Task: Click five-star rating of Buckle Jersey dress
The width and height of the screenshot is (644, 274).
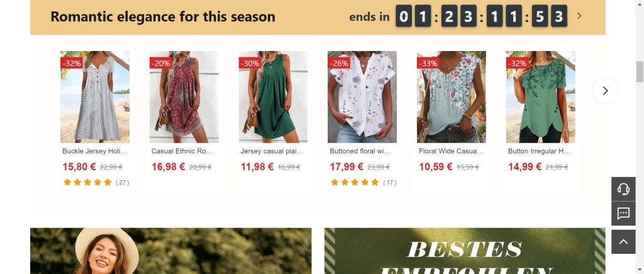Action: (87, 182)
